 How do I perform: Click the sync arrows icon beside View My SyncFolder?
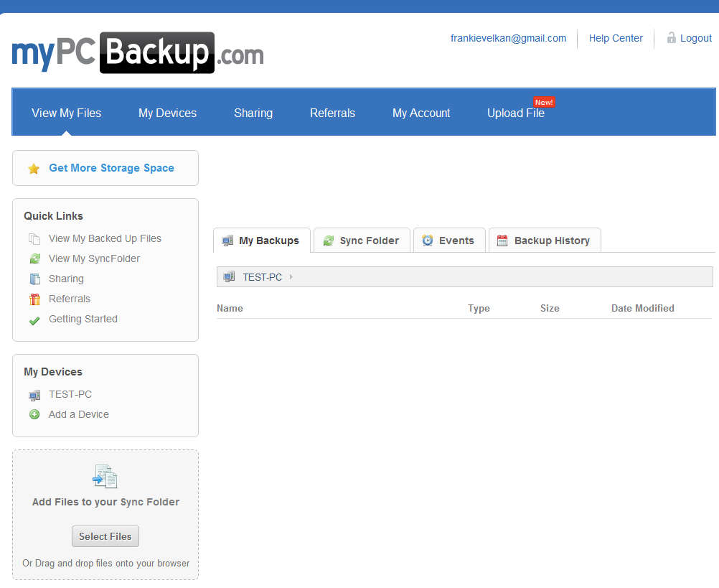click(x=34, y=258)
